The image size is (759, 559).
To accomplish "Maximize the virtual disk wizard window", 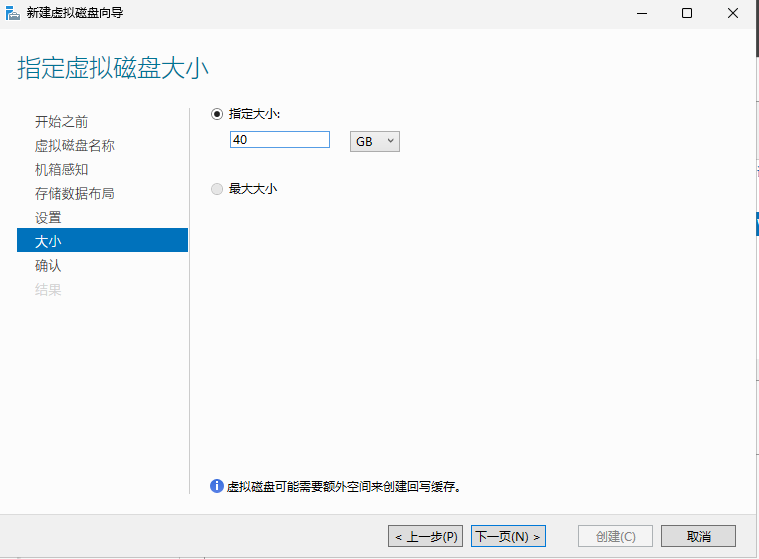I will (x=687, y=14).
